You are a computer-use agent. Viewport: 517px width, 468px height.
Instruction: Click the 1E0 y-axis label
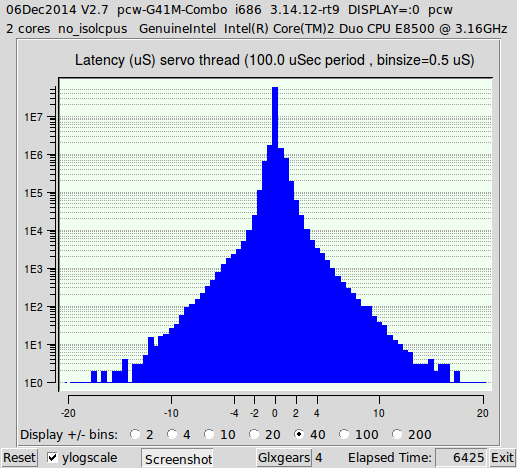33,383
